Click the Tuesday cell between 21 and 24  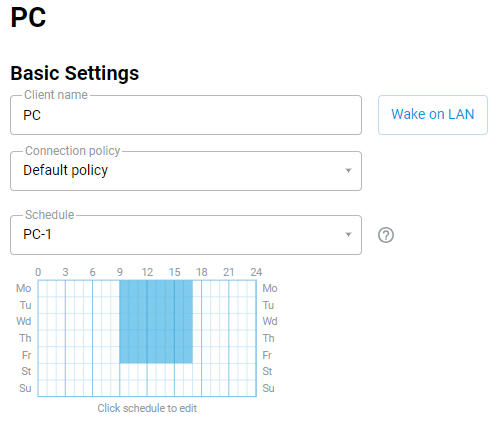click(x=242, y=305)
